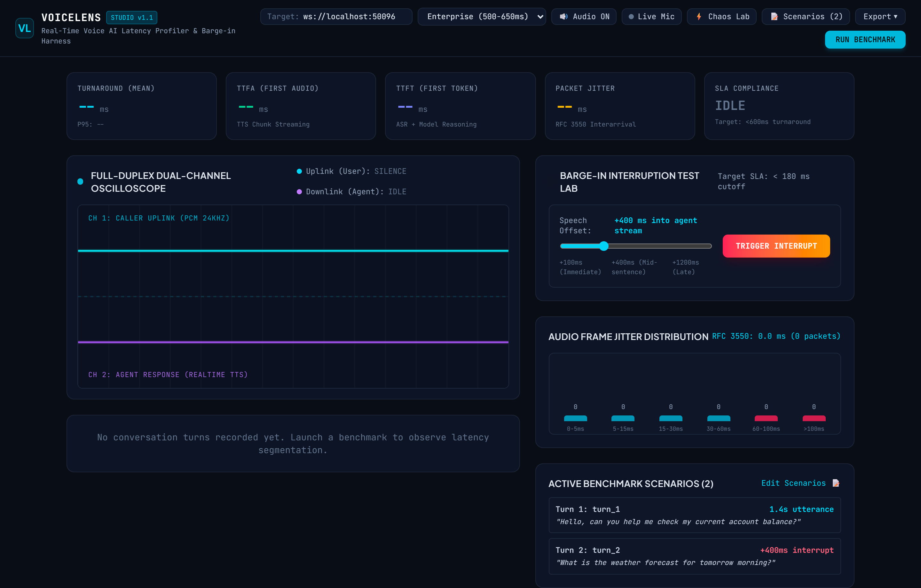921x588 pixels.
Task: Click the SLA Compliance IDLE card
Action: coord(779,106)
